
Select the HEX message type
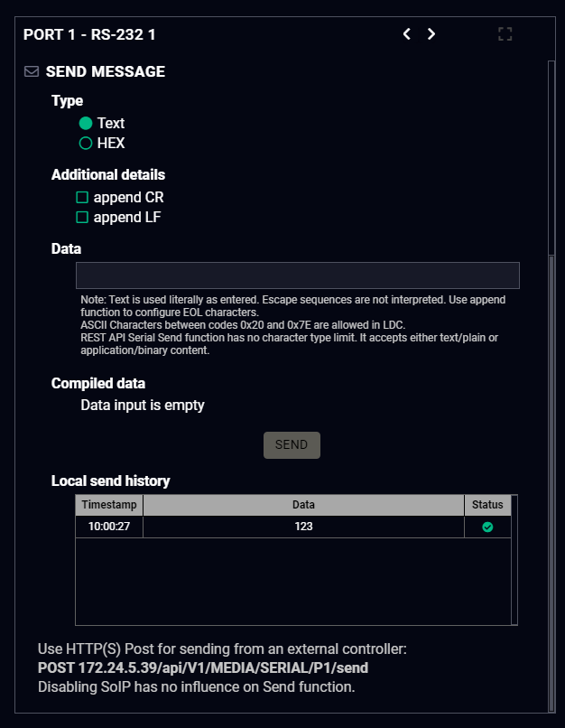tap(87, 143)
